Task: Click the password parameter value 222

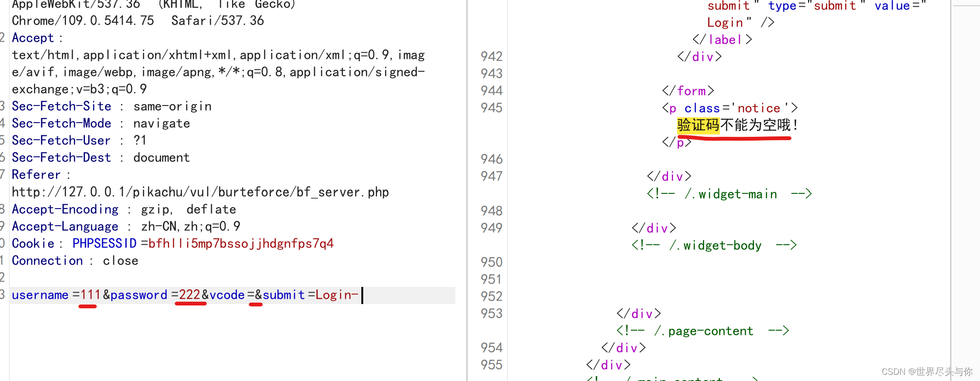Action: point(189,295)
